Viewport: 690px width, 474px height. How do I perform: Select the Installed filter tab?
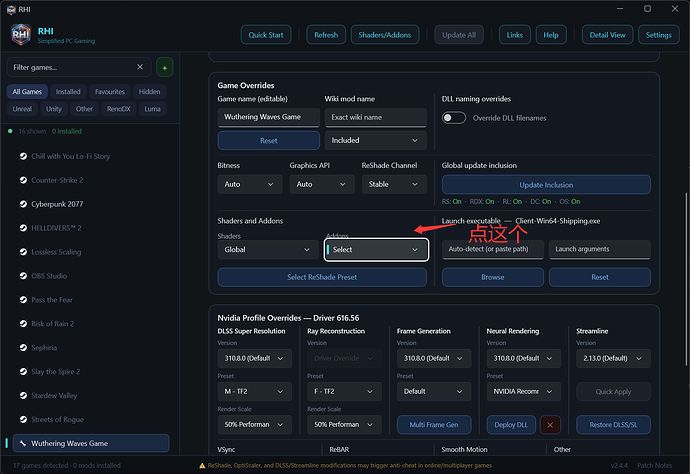coord(68,92)
